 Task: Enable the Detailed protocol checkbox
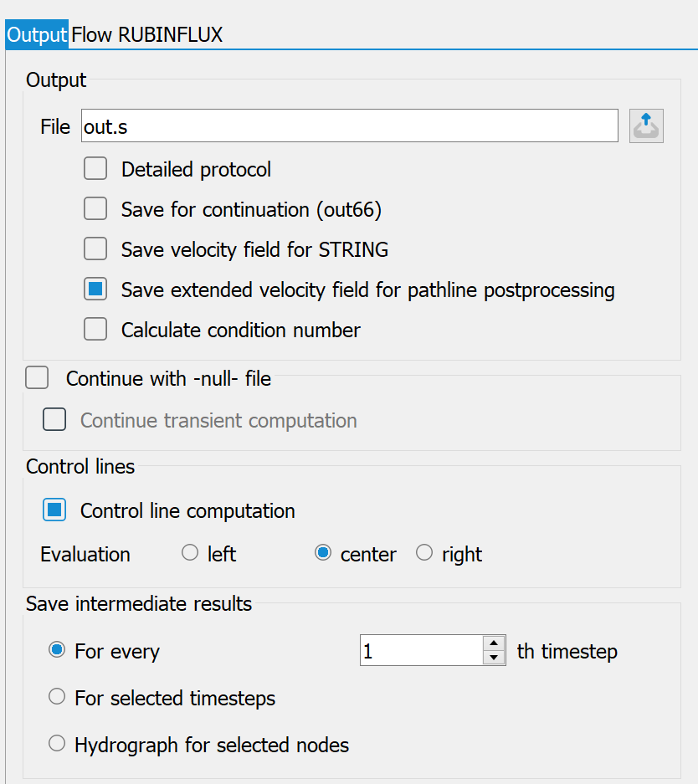click(95, 168)
